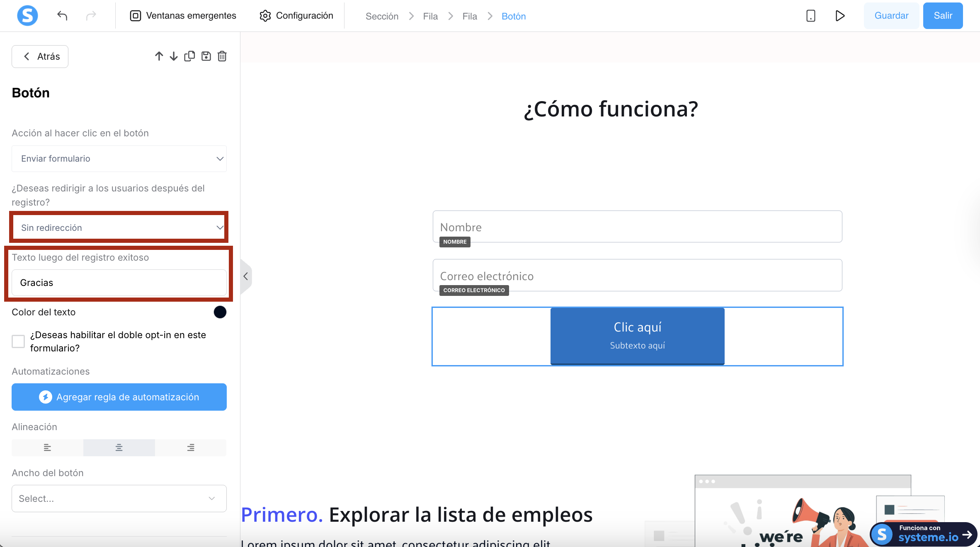Click the Guardar button
The image size is (980, 547).
click(x=891, y=16)
